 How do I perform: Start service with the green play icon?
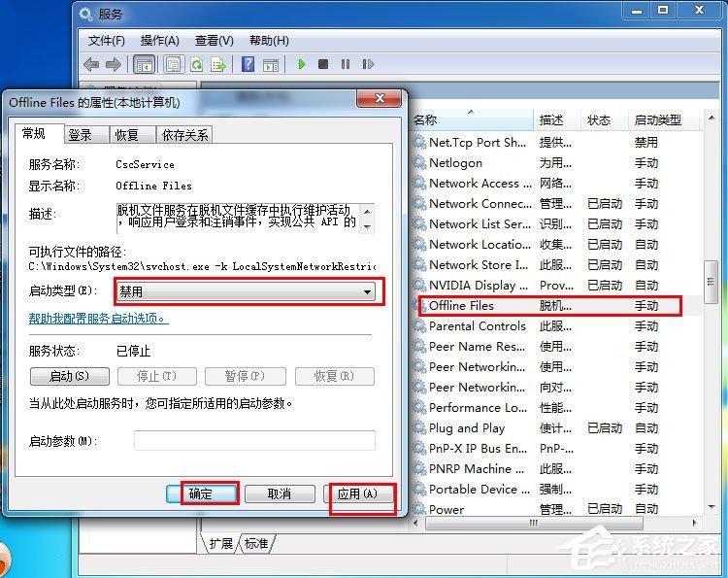pyautogui.click(x=301, y=64)
